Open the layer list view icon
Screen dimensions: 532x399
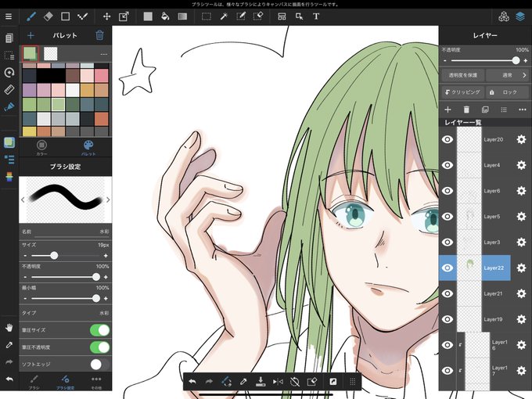(x=504, y=110)
